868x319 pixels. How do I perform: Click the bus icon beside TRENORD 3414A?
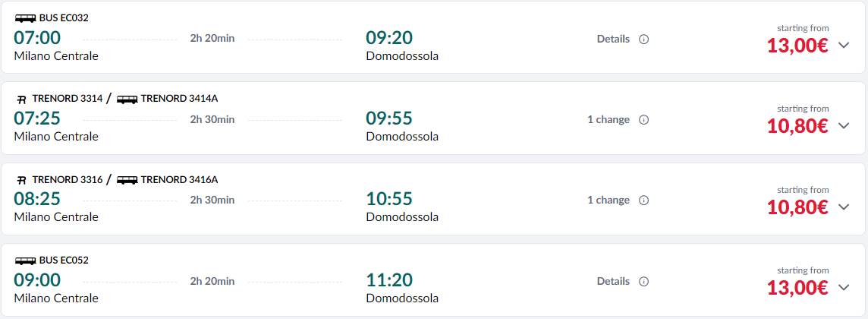[127, 99]
